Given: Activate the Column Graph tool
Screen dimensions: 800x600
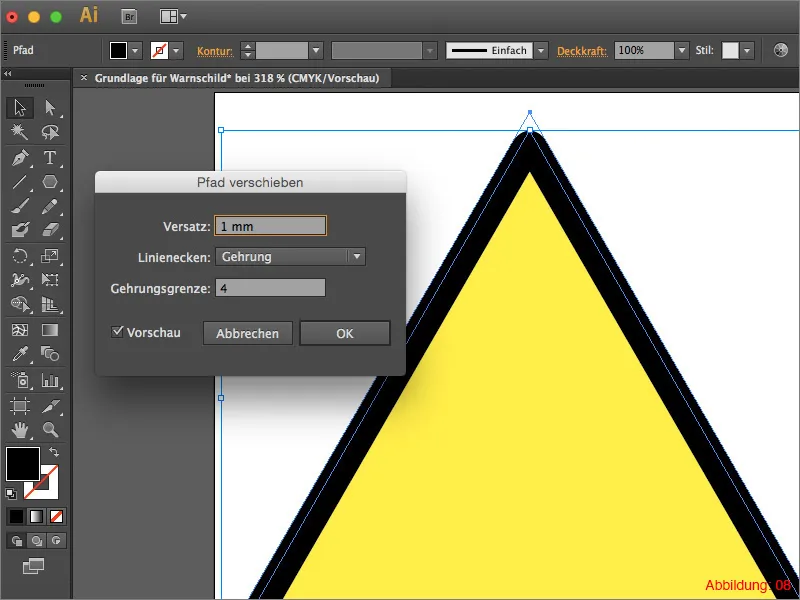Looking at the screenshot, I should [x=49, y=380].
